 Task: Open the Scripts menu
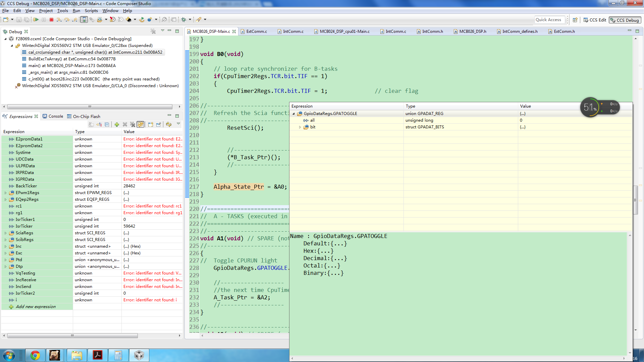[91, 11]
